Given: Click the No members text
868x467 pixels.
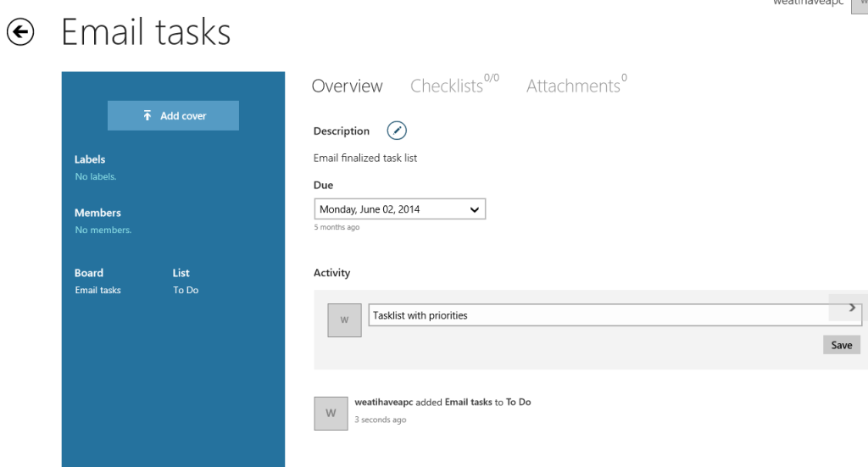Looking at the screenshot, I should (103, 230).
